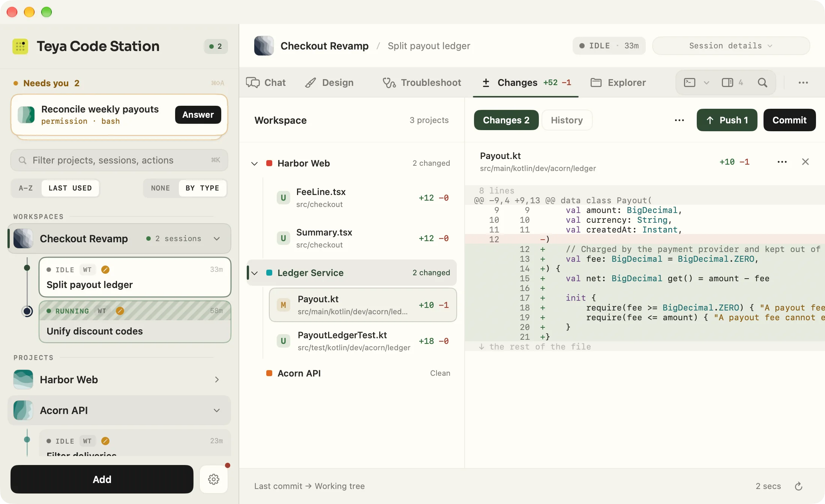Screen dimensions: 825x504
Task: Expand the Harbor Web project in the sidebar
Action: point(217,379)
